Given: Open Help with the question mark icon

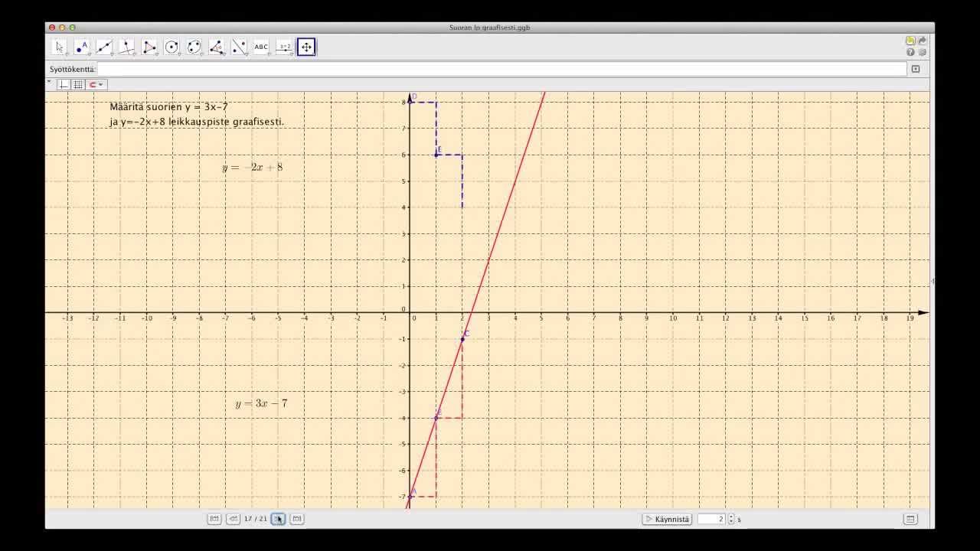Looking at the screenshot, I should click(910, 52).
